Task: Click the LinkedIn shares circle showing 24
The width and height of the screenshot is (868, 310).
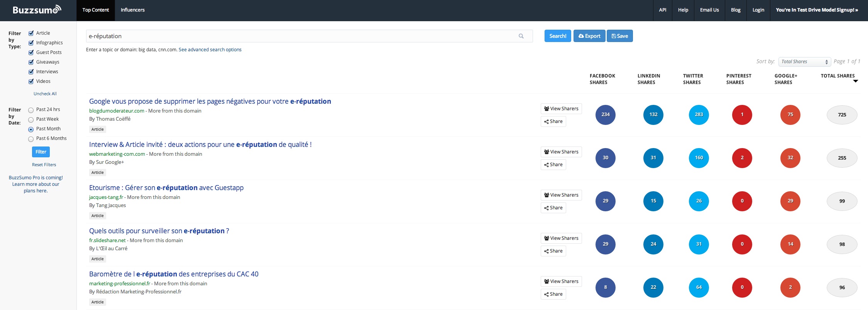Action: pyautogui.click(x=653, y=244)
